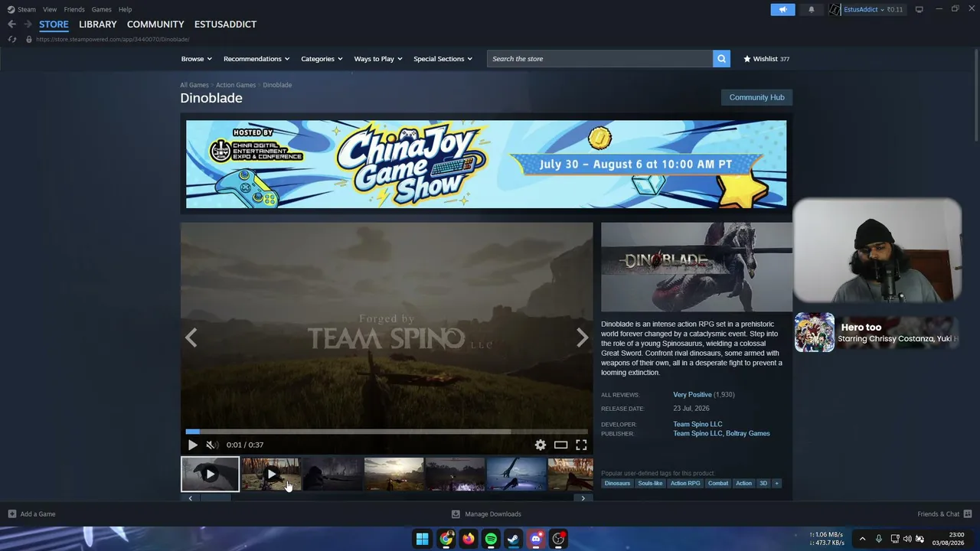Enter fullscreen for the trailer
980x551 pixels.
pyautogui.click(x=582, y=445)
